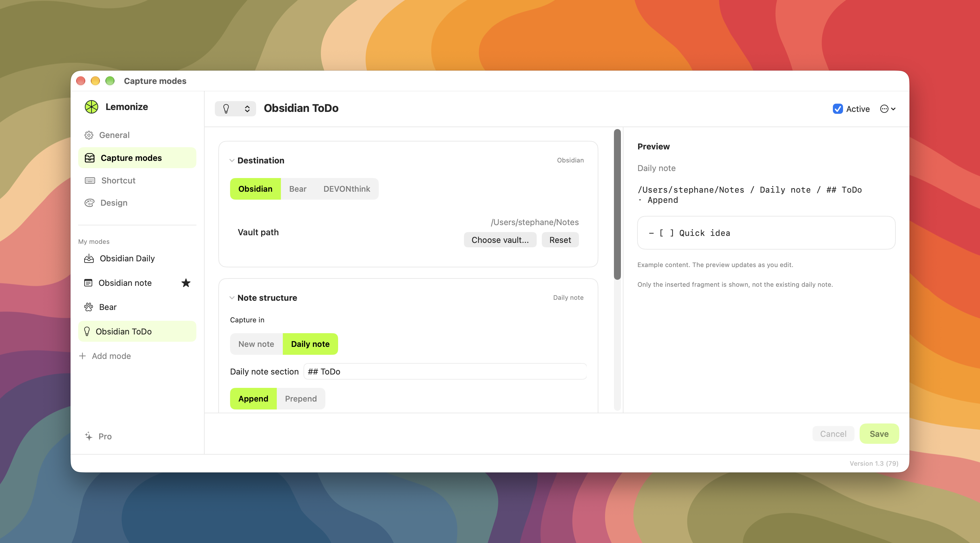Click the Bear paw icon

(x=89, y=307)
